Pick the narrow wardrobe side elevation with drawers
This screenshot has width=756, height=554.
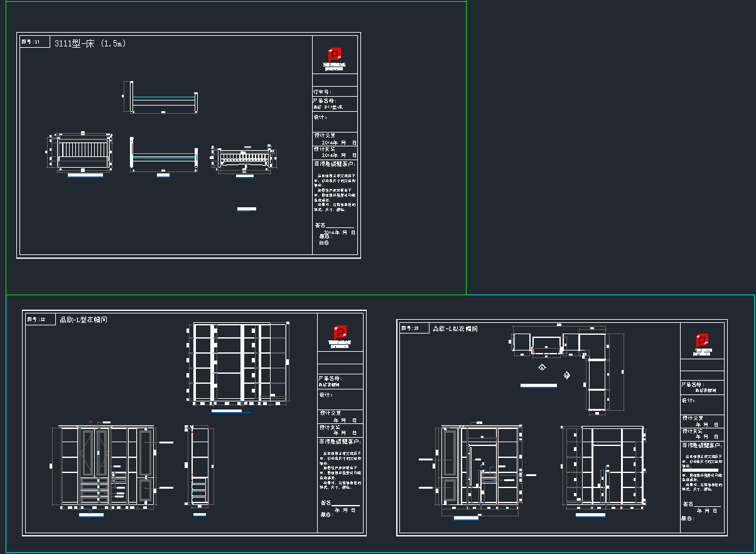[199, 466]
